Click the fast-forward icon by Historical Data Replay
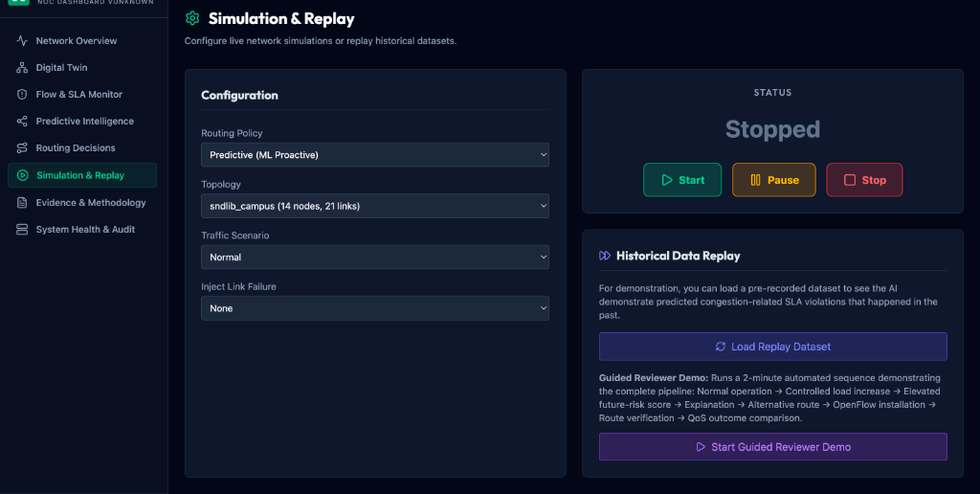The width and height of the screenshot is (980, 494). (605, 256)
